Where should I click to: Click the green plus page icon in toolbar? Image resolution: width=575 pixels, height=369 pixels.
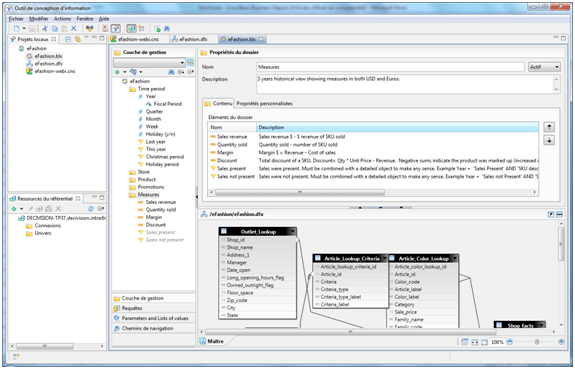(x=157, y=28)
